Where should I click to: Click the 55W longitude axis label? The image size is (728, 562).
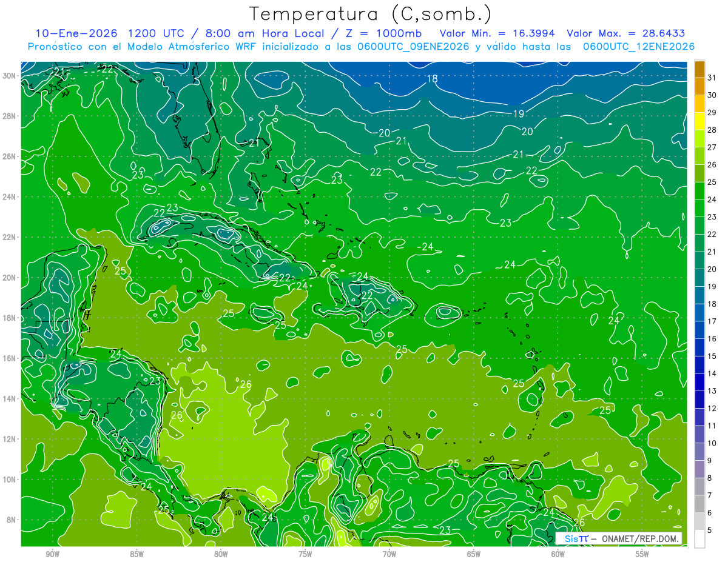pos(642,554)
